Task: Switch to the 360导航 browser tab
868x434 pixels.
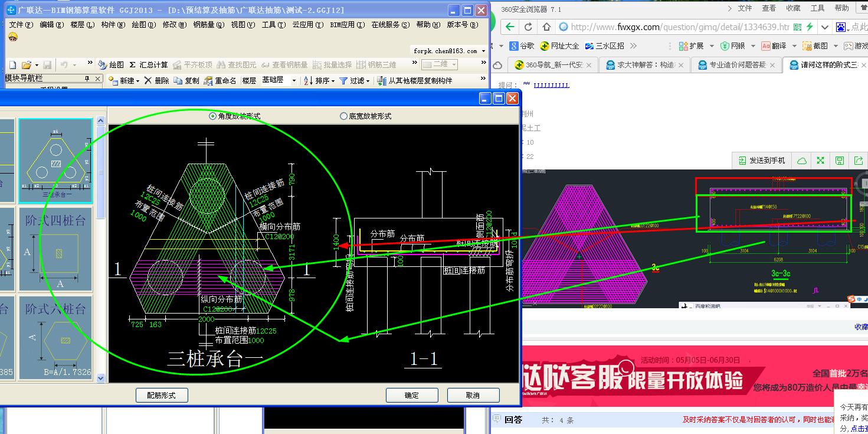Action: tap(552, 65)
